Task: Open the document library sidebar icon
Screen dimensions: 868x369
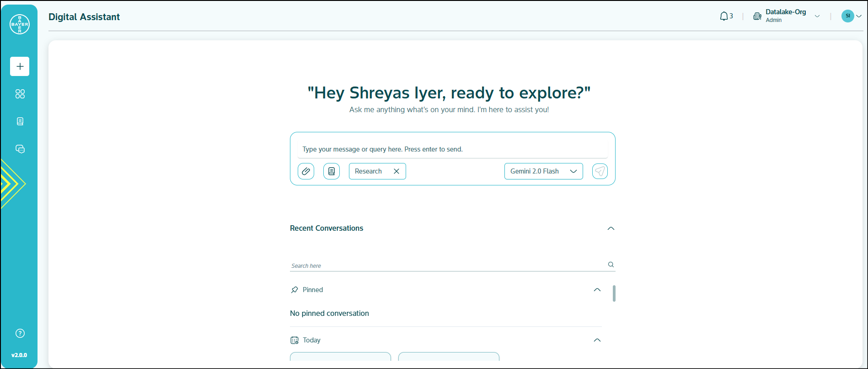Action: click(x=20, y=121)
